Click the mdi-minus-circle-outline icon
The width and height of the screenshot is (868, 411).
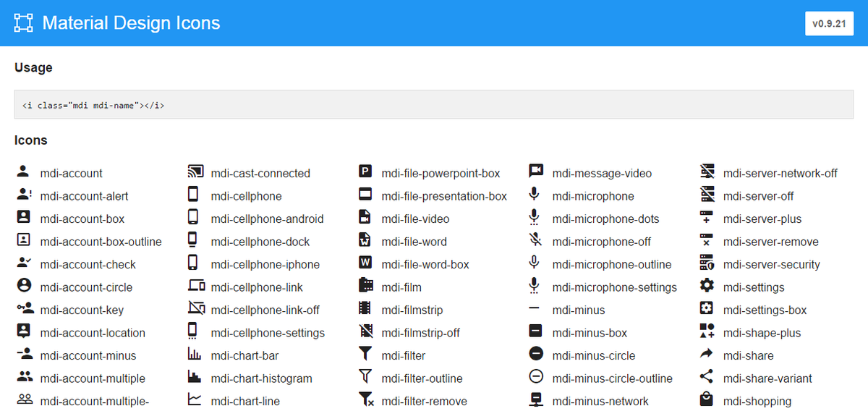[x=536, y=377]
